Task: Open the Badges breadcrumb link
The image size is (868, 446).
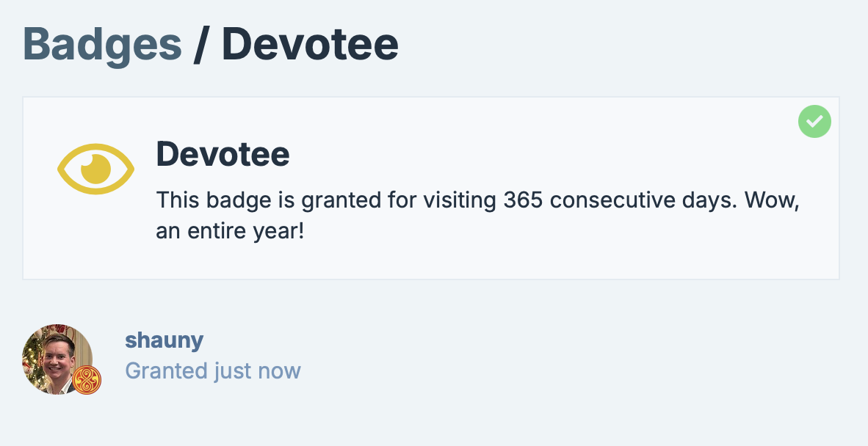Action: [102, 45]
